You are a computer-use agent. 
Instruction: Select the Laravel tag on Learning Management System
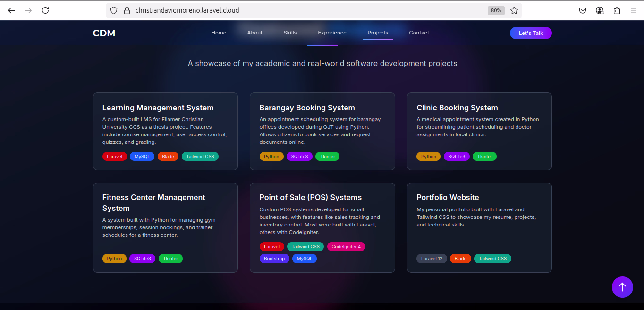click(115, 156)
